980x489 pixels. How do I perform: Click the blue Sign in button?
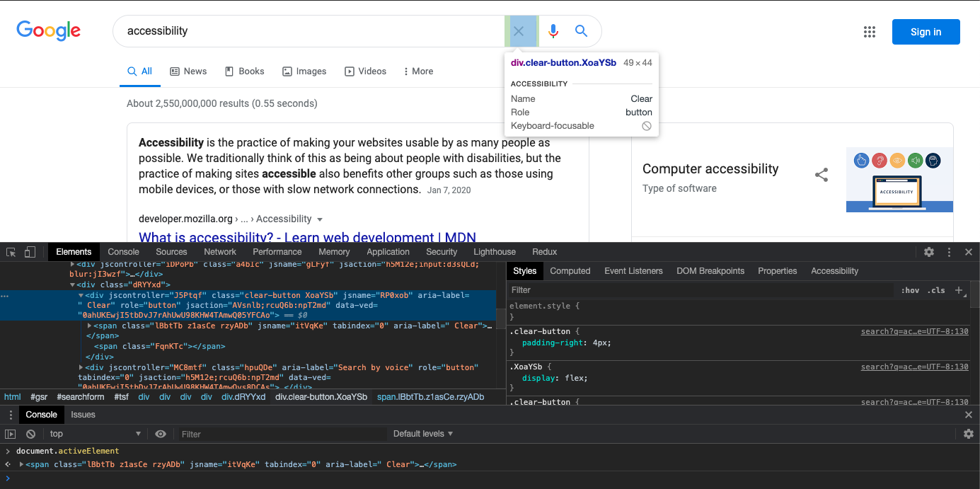tap(926, 32)
